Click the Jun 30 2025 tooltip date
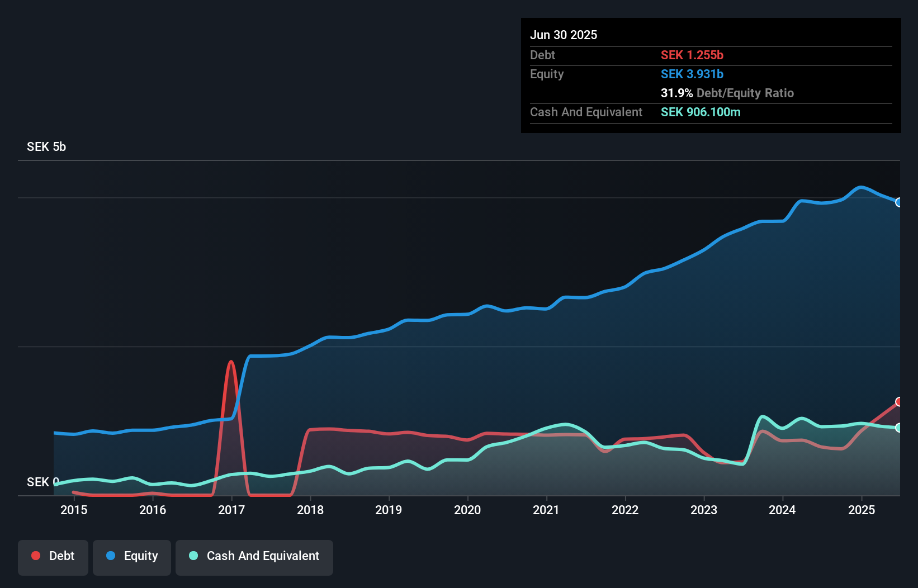 pos(564,35)
